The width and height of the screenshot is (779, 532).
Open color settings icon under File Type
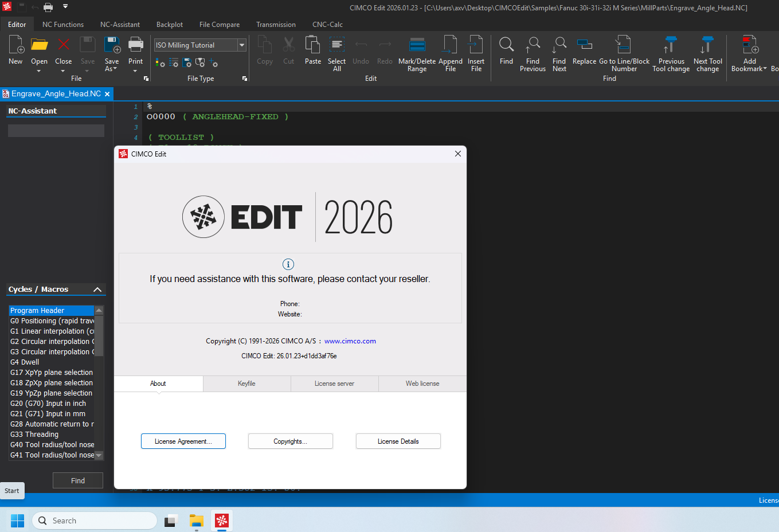[161, 62]
